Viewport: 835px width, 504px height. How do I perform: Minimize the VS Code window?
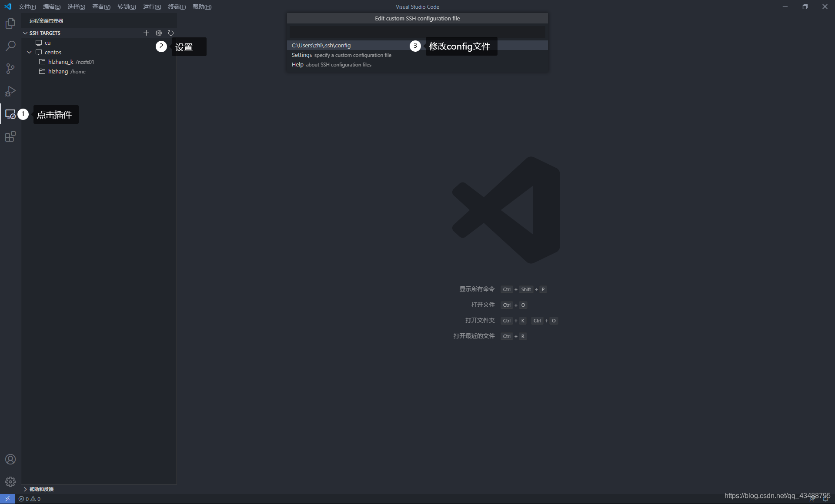tap(785, 7)
